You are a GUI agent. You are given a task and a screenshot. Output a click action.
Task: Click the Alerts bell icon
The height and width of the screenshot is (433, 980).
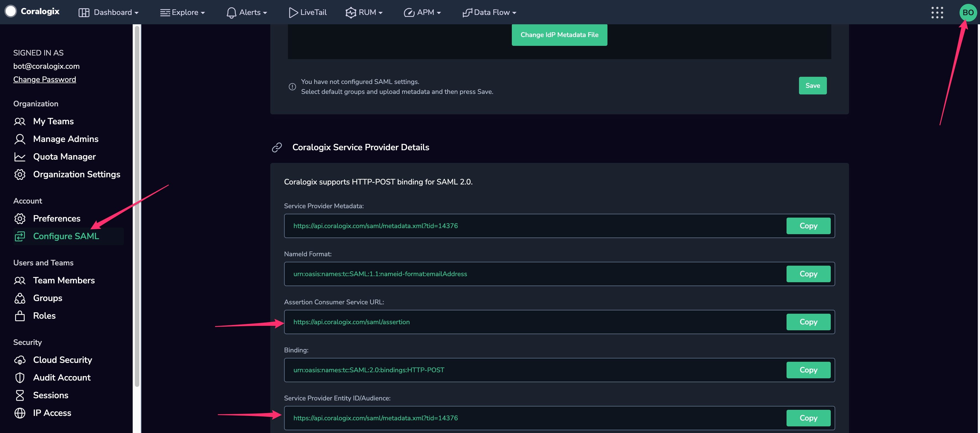click(x=231, y=12)
